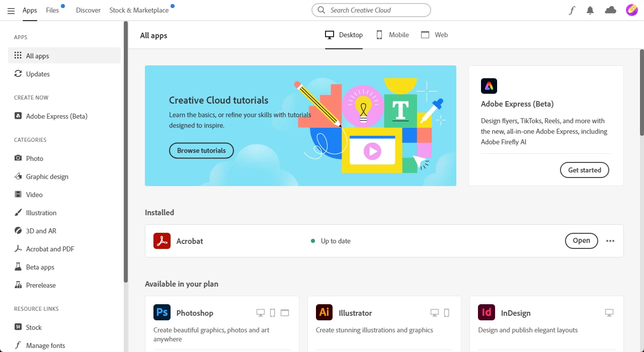Focus the Search Creative Cloud field
Image resolution: width=644 pixels, height=352 pixels.
371,10
